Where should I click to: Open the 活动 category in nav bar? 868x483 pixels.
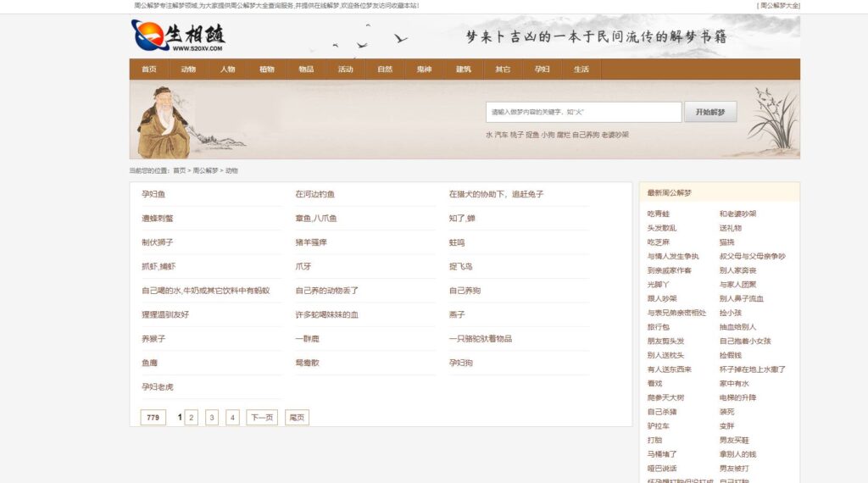coord(346,69)
